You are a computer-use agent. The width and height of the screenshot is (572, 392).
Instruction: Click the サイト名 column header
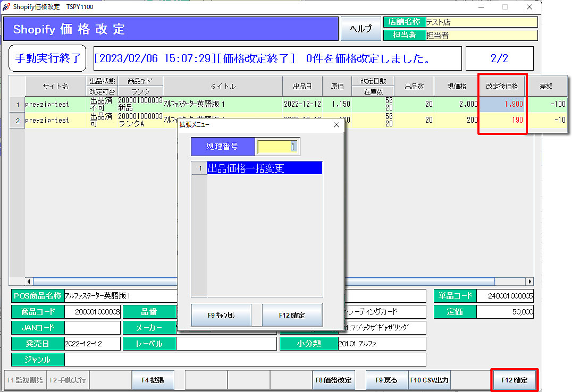(x=55, y=86)
